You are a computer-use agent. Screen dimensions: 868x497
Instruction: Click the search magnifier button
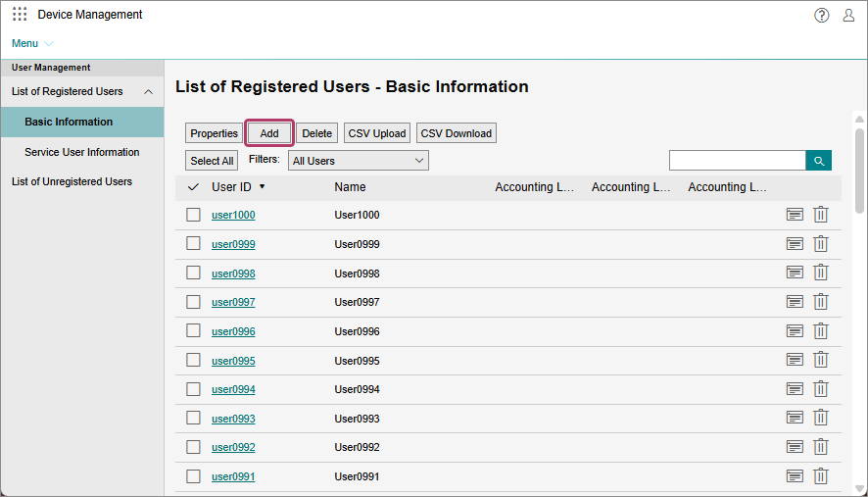(818, 161)
